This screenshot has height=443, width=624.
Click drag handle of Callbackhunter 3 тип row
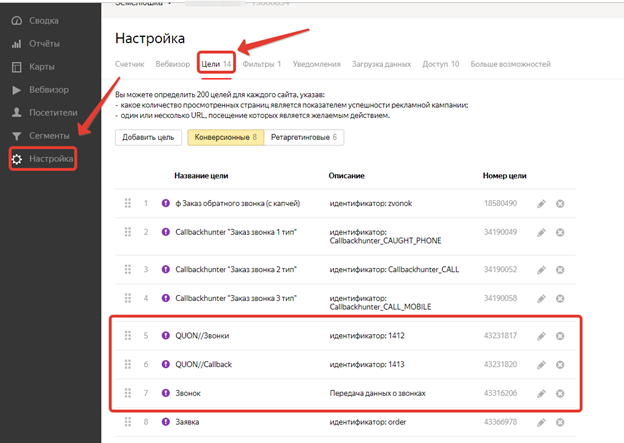(x=128, y=298)
